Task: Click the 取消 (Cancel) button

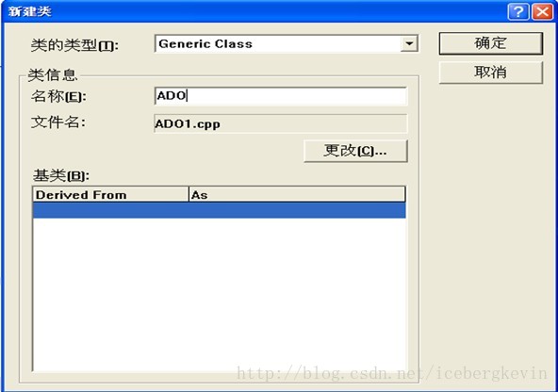Action: click(x=491, y=73)
